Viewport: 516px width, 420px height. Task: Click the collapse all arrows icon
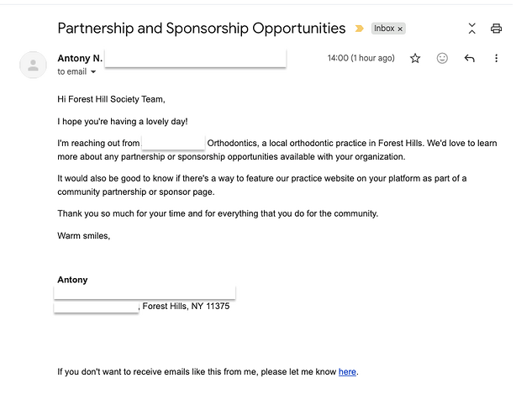472,29
